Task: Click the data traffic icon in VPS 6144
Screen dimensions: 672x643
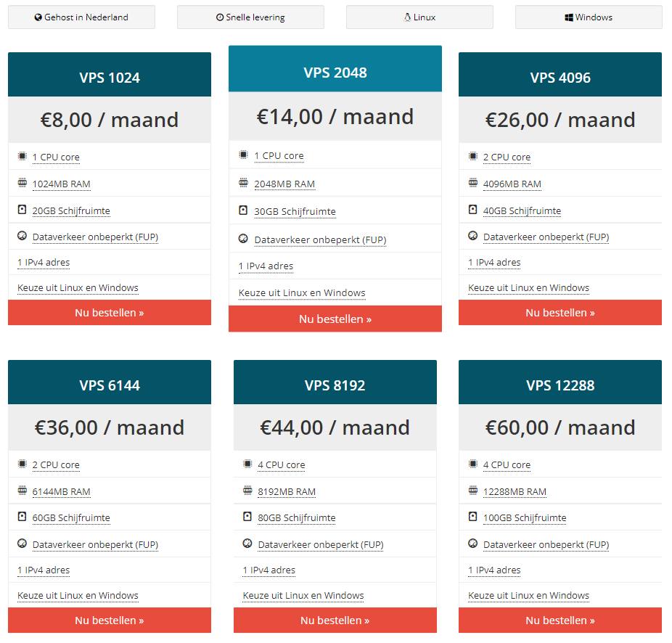Action: click(22, 544)
